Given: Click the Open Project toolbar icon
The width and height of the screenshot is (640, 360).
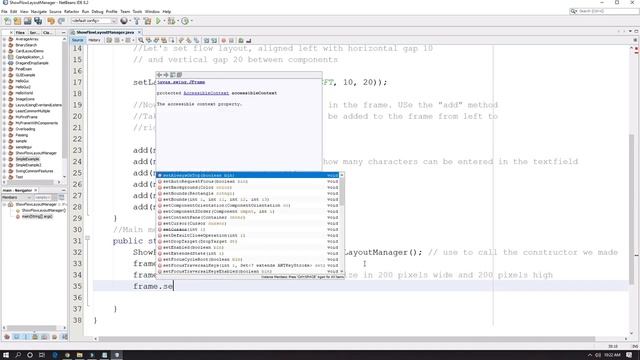Looking at the screenshot, I should tap(27, 21).
